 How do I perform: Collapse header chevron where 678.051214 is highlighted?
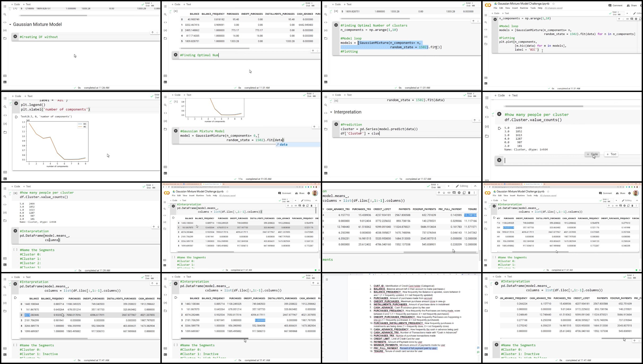[637, 200]
